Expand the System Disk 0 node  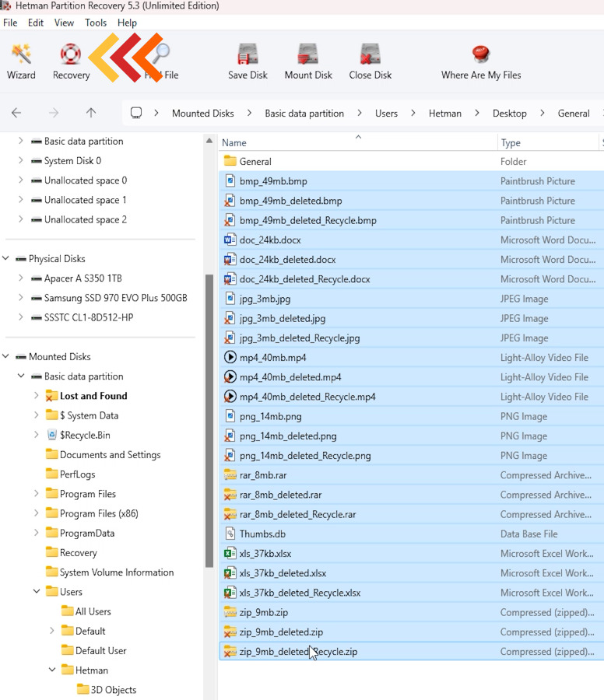pyautogui.click(x=20, y=160)
